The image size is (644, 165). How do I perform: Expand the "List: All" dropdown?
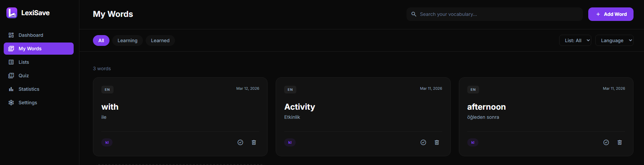pyautogui.click(x=575, y=40)
